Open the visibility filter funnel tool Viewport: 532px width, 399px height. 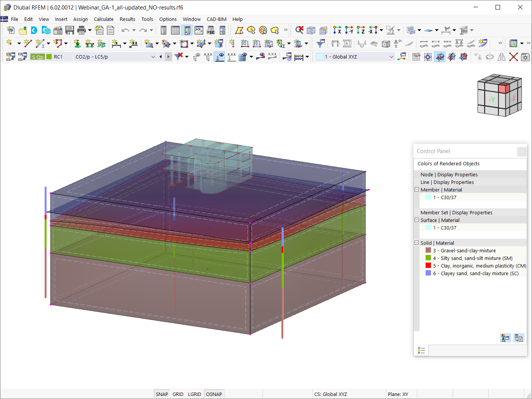pos(320,44)
